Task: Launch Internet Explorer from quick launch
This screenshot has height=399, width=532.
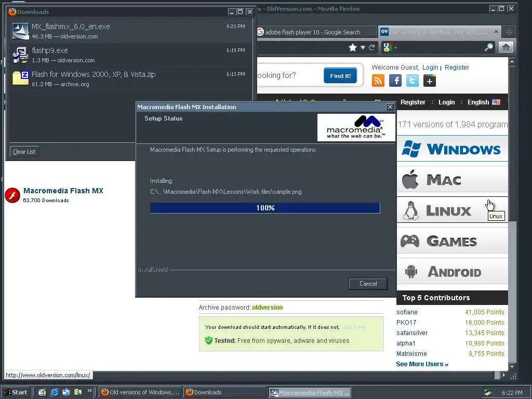Action: 54,392
